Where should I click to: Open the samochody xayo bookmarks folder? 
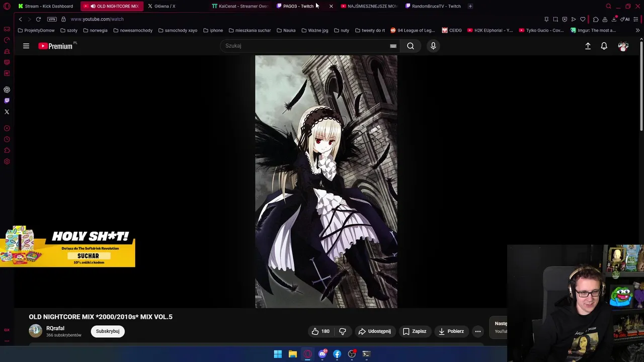coord(178,30)
